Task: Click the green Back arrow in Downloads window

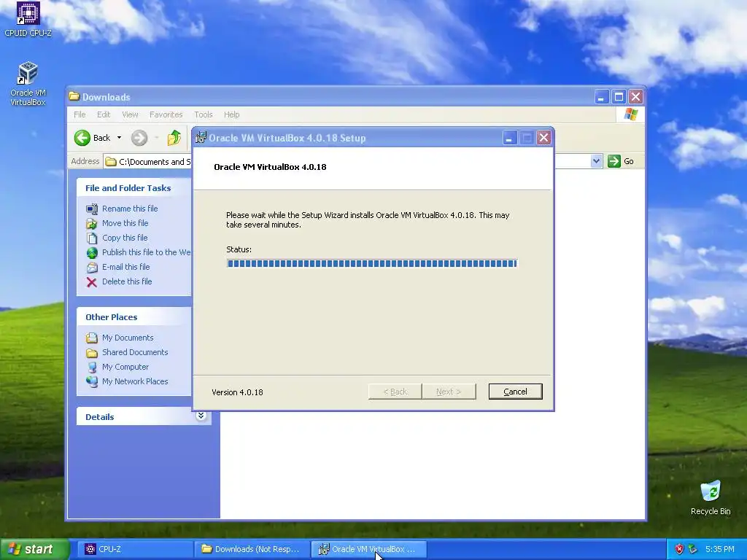Action: pyautogui.click(x=82, y=138)
